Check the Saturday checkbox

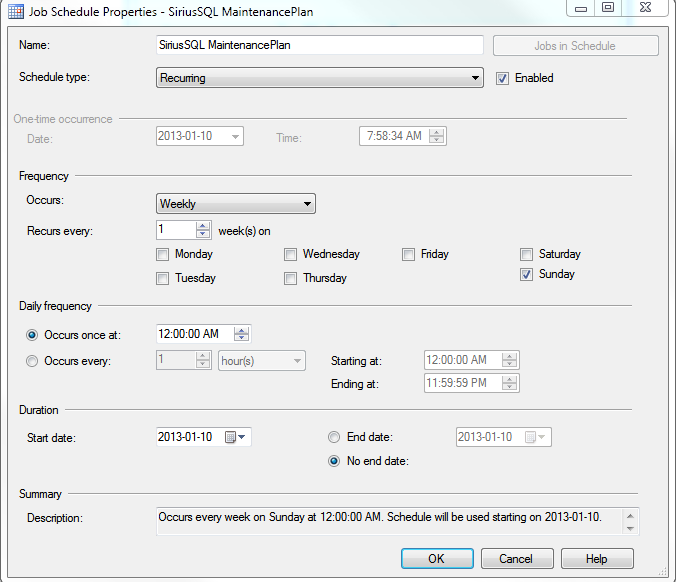coord(526,254)
